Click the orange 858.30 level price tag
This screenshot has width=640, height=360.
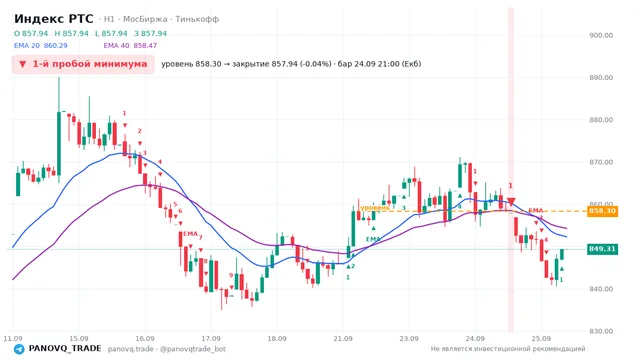[602, 211]
